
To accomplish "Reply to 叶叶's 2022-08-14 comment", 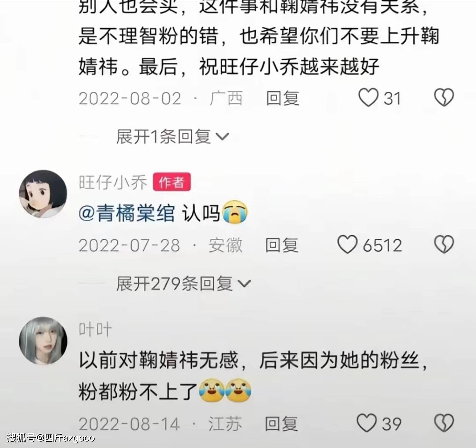I will tap(281, 424).
